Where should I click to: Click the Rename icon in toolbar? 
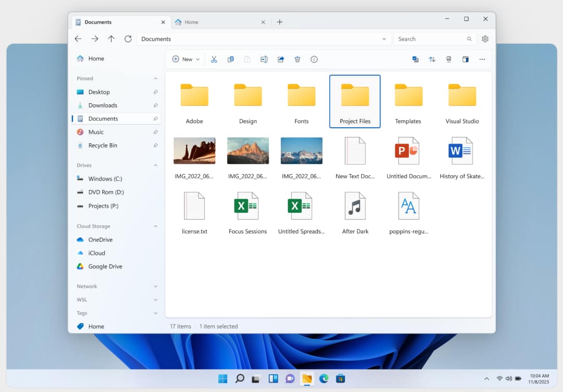pos(264,59)
